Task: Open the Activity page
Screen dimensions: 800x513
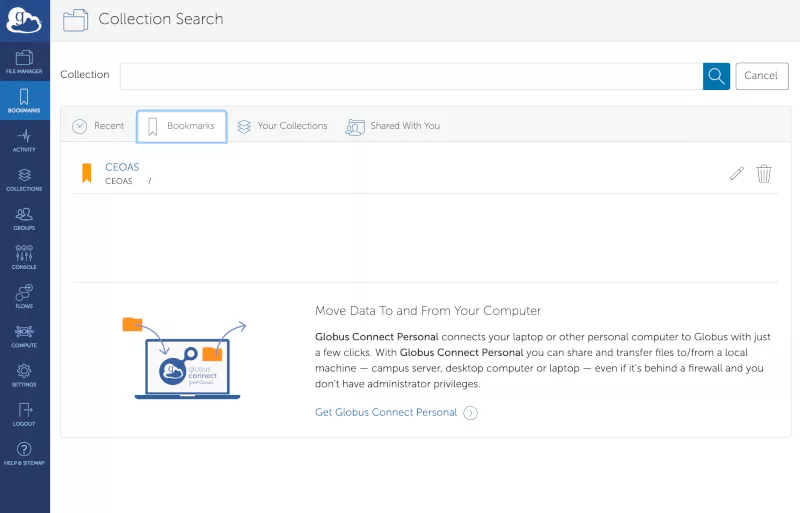Action: (24, 140)
